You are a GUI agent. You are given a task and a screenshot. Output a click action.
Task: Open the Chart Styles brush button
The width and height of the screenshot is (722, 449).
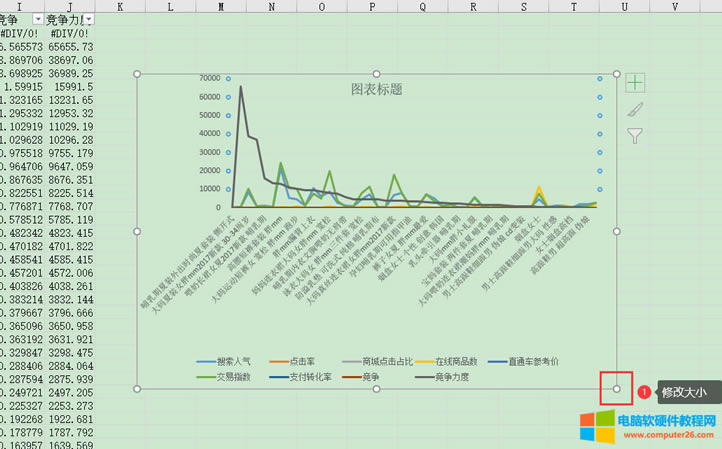pos(635,110)
